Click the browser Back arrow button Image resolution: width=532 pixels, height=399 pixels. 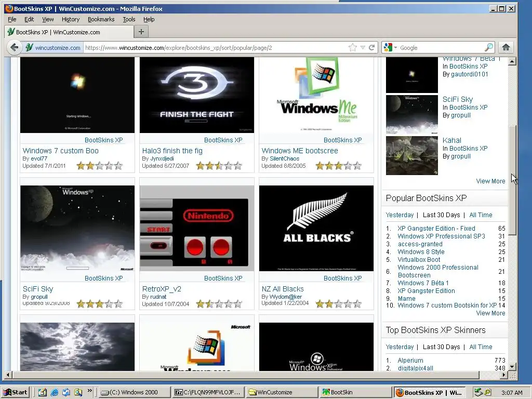coord(14,47)
